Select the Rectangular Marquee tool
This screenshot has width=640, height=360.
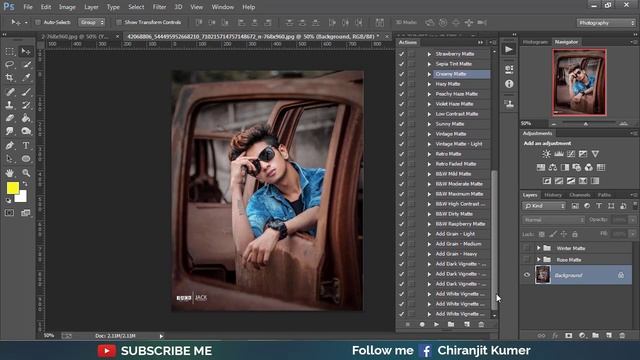[10, 51]
